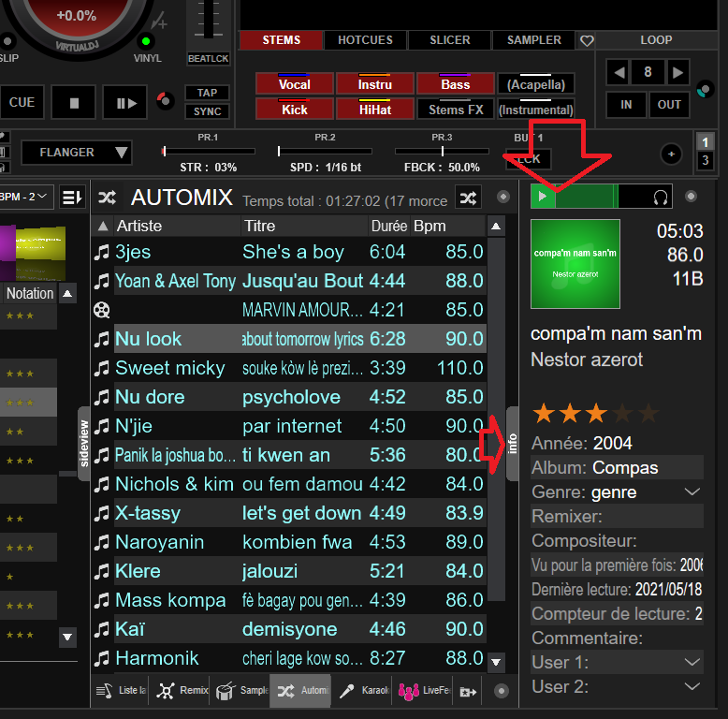Expand the User 2 dropdown chevron
The height and width of the screenshot is (719, 728).
(692, 686)
